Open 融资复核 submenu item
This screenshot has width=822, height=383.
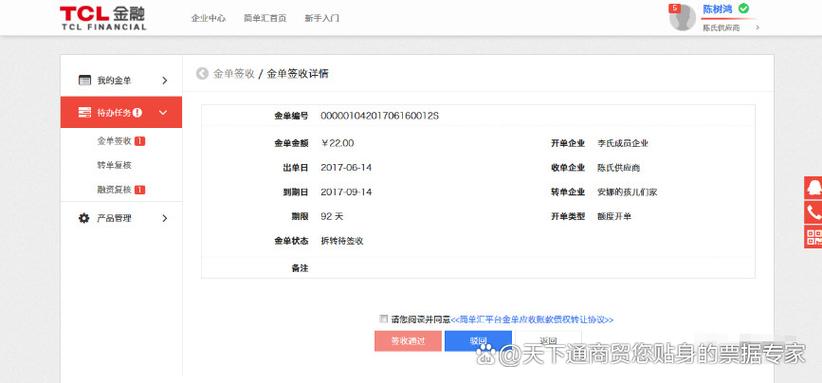[x=114, y=190]
